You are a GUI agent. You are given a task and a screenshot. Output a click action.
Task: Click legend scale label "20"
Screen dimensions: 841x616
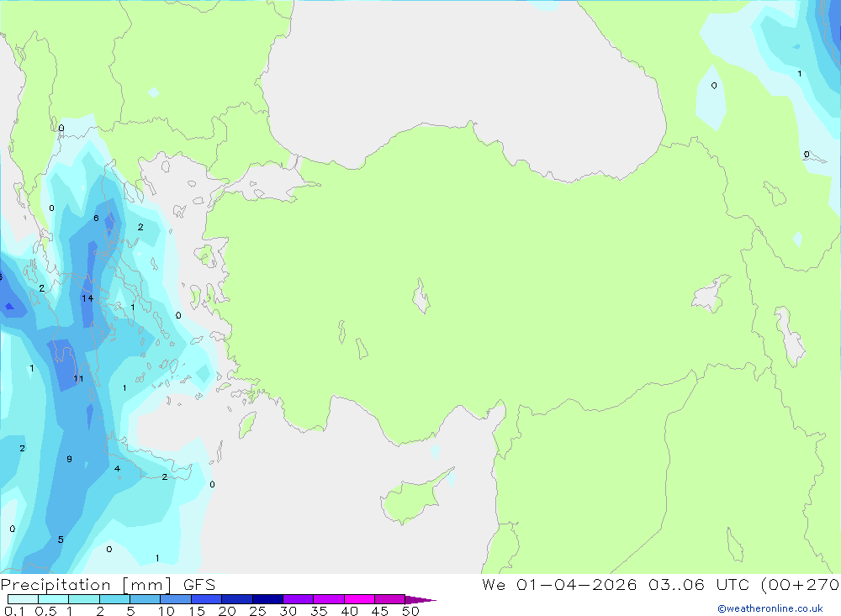(x=227, y=611)
